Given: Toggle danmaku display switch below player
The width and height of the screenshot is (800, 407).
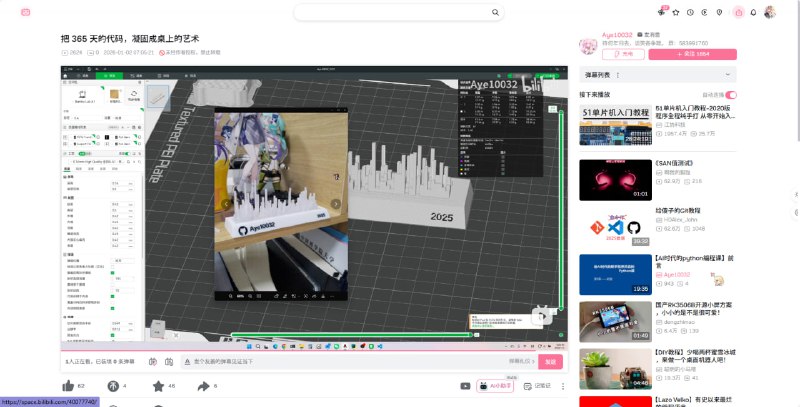Looking at the screenshot, I should [153, 361].
